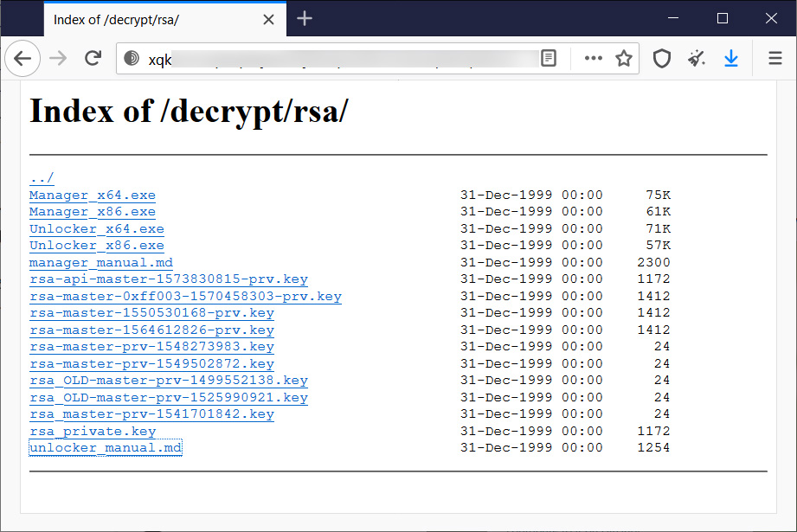Open the Downloads panel
The width and height of the screenshot is (797, 532).
[x=731, y=58]
